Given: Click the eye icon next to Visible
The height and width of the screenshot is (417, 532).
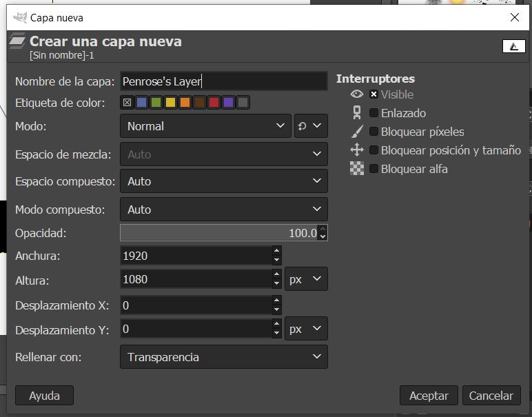Looking at the screenshot, I should [356, 94].
